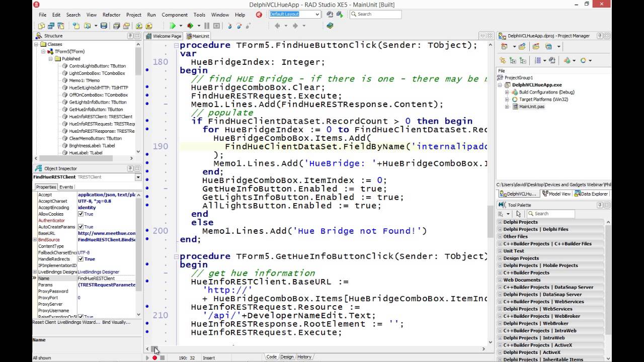The image size is (644, 362).
Task: Click the Save current desktop layout icon
Action: 330,14
